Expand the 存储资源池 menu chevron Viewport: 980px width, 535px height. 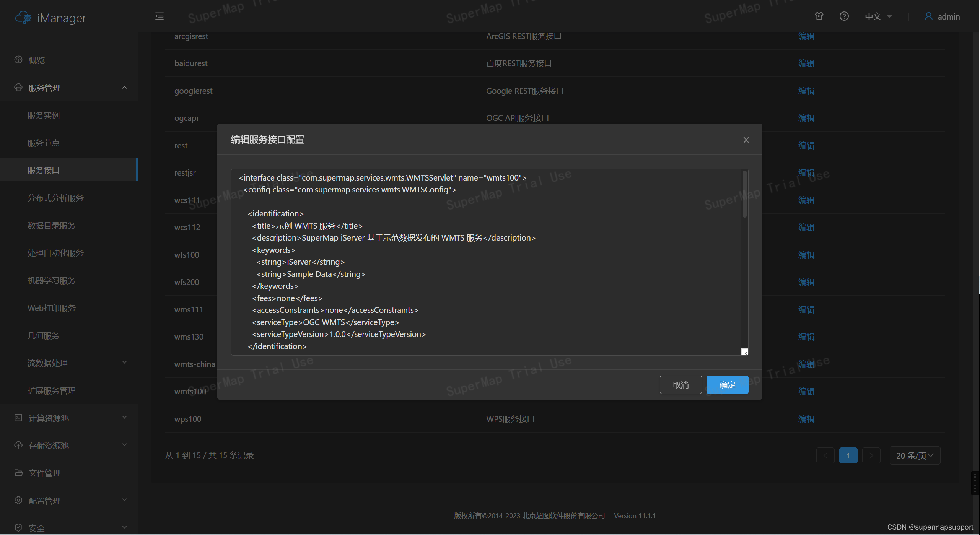(124, 445)
